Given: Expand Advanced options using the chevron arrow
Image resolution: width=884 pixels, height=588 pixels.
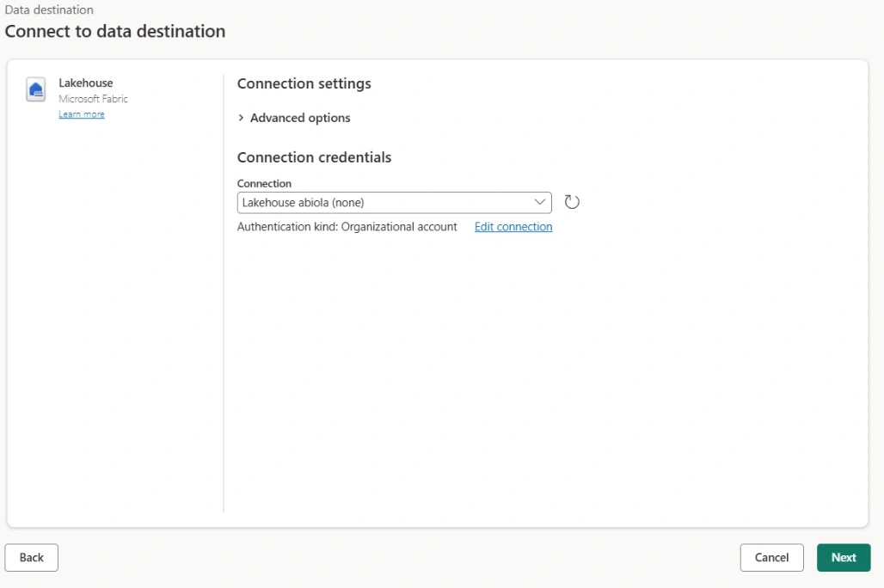Looking at the screenshot, I should tap(242, 117).
